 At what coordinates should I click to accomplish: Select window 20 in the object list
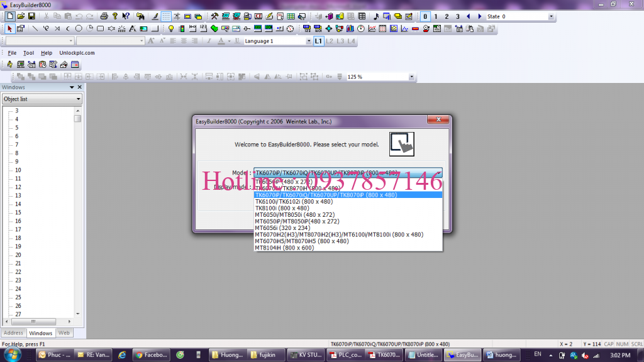coord(18,255)
